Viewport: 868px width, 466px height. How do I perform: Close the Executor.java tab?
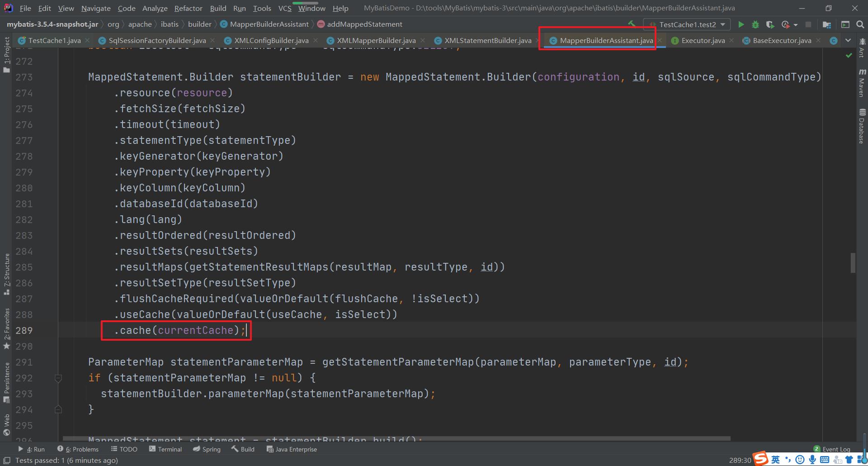click(x=731, y=40)
